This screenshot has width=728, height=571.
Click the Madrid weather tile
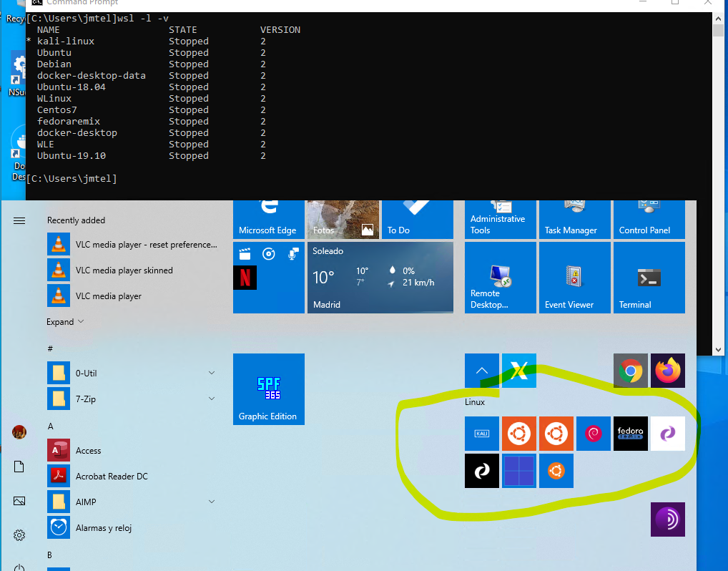[380, 278]
